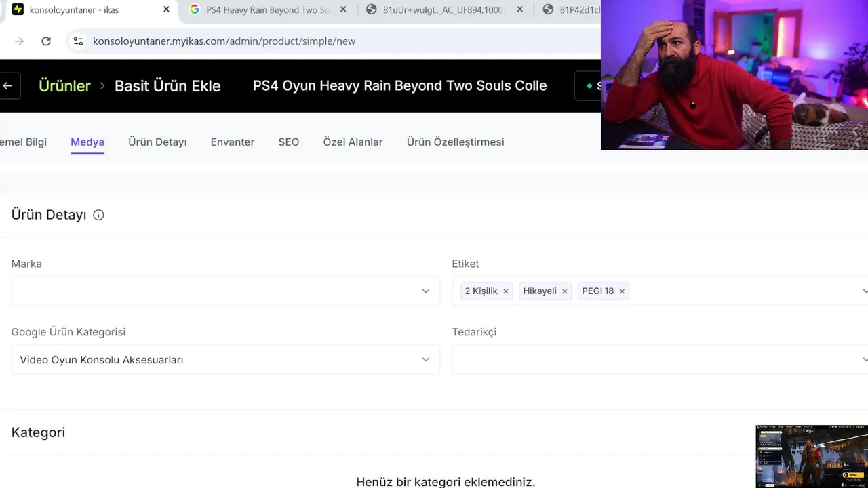Click the Ürünler breadcrumb link
868x488 pixels.
point(64,86)
